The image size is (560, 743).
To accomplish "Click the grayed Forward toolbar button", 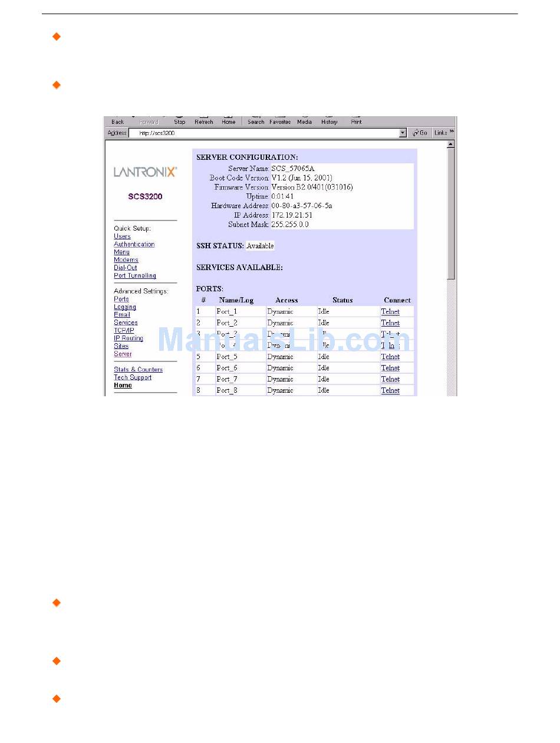I will click(x=149, y=121).
